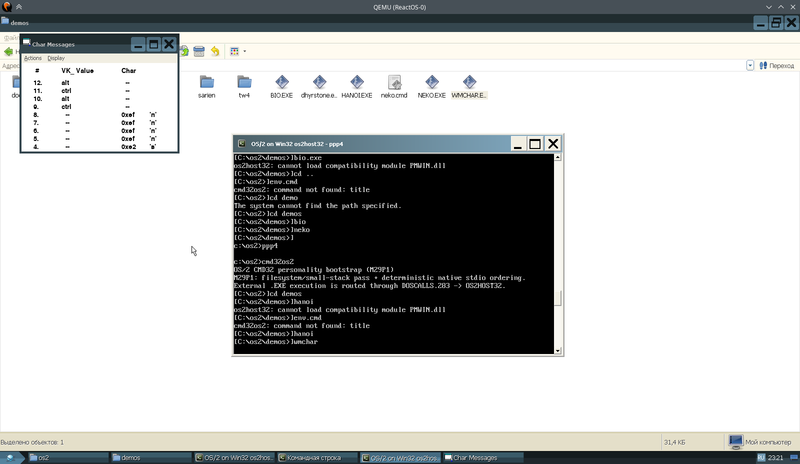Click the QEMU title bar keep-above arrow
This screenshot has width=800, height=464.
click(19, 7)
